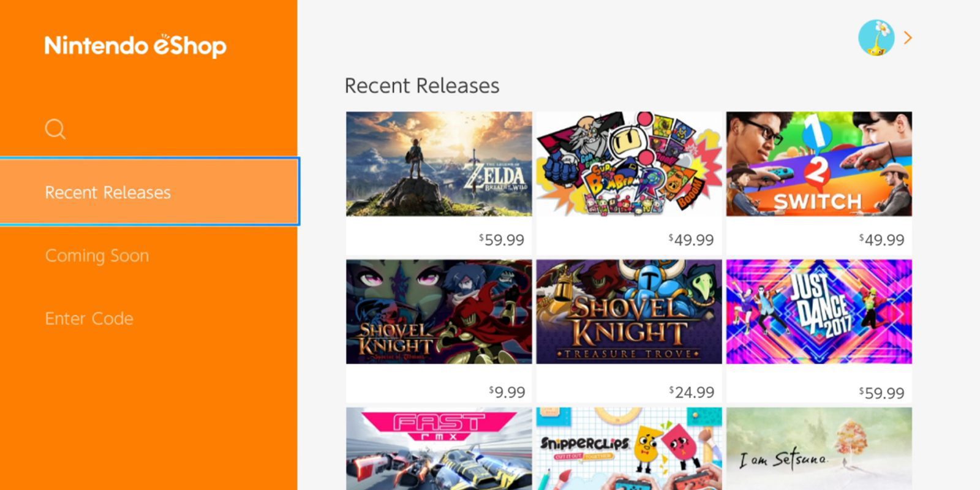Open the I am Setsuna tile

tap(819, 450)
